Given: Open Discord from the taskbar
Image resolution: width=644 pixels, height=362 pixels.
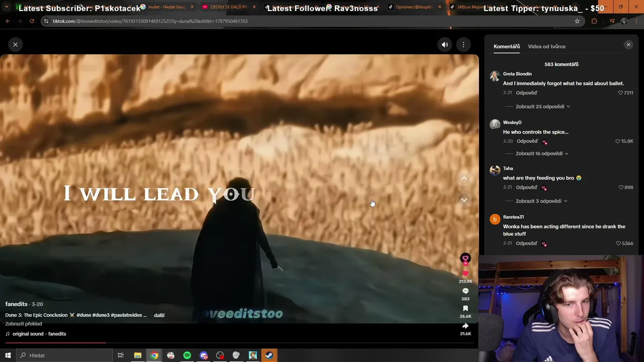Looking at the screenshot, I should click(x=203, y=355).
